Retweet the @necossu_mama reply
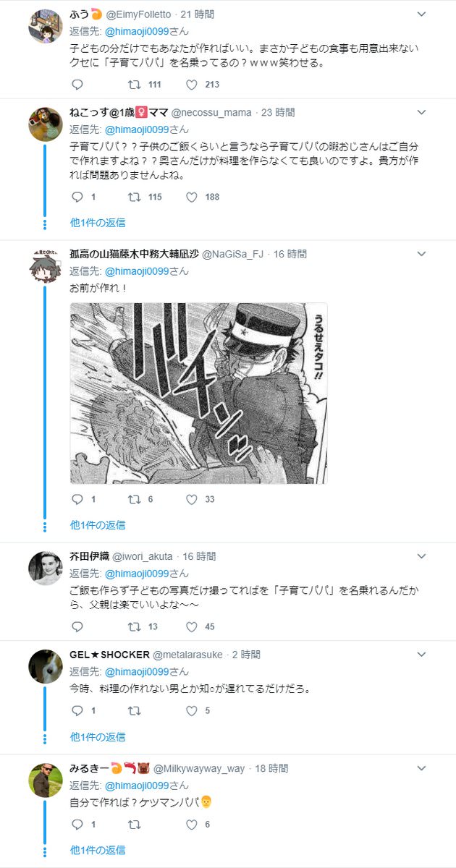Screen dimensions: 456x868 click(134, 197)
